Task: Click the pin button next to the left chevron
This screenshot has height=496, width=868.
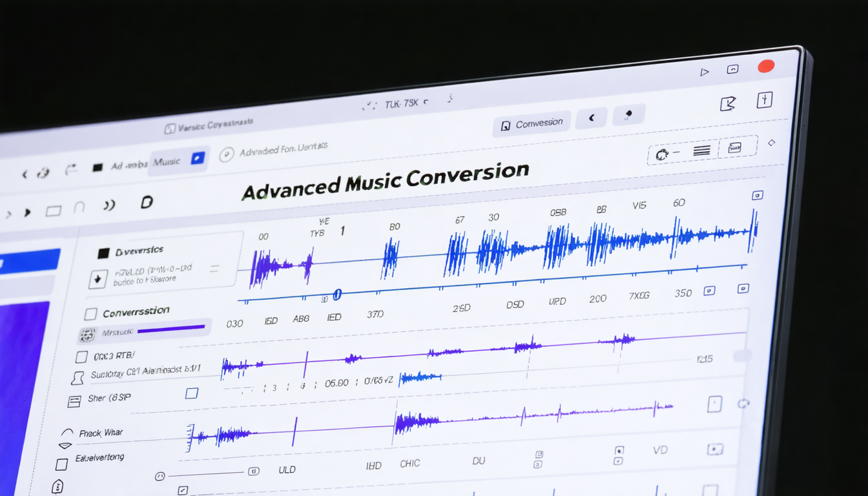Action: click(628, 115)
